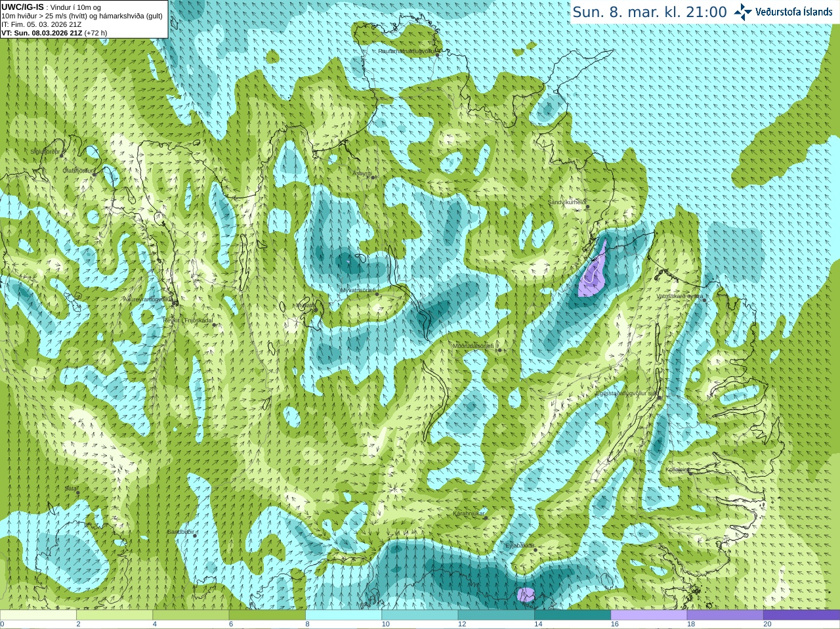The height and width of the screenshot is (629, 840).
Task: Click the Sandbúðir station label
Action: click(180, 531)
